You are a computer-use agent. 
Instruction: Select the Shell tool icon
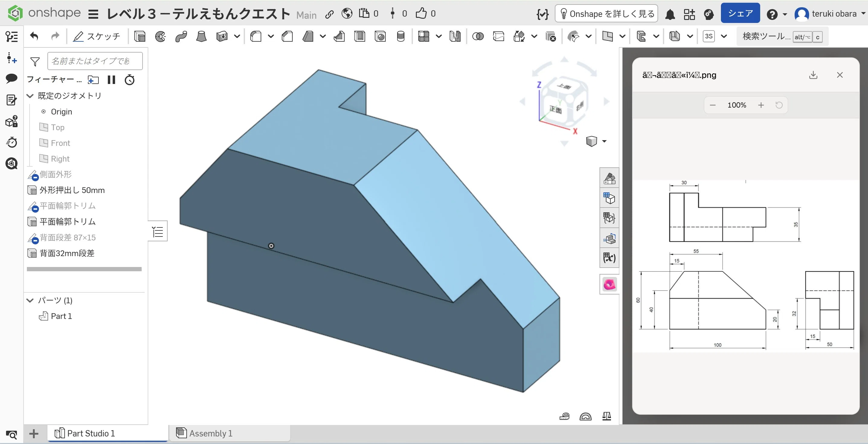click(x=359, y=36)
